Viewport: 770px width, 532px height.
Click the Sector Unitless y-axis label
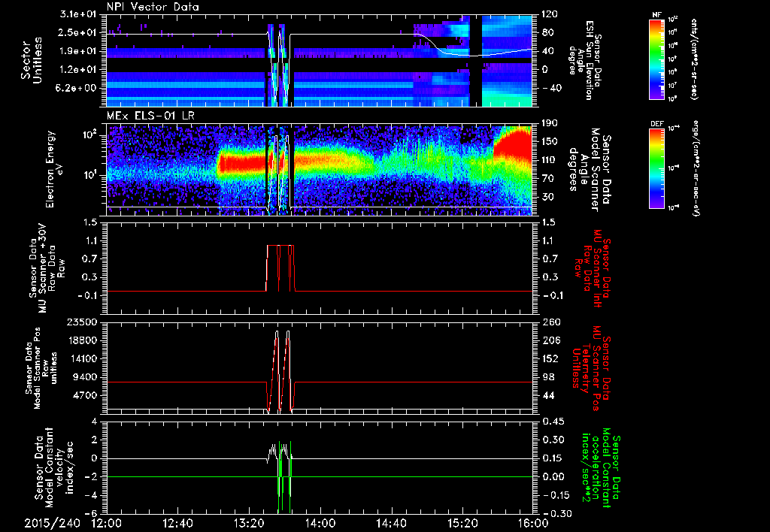[30, 59]
